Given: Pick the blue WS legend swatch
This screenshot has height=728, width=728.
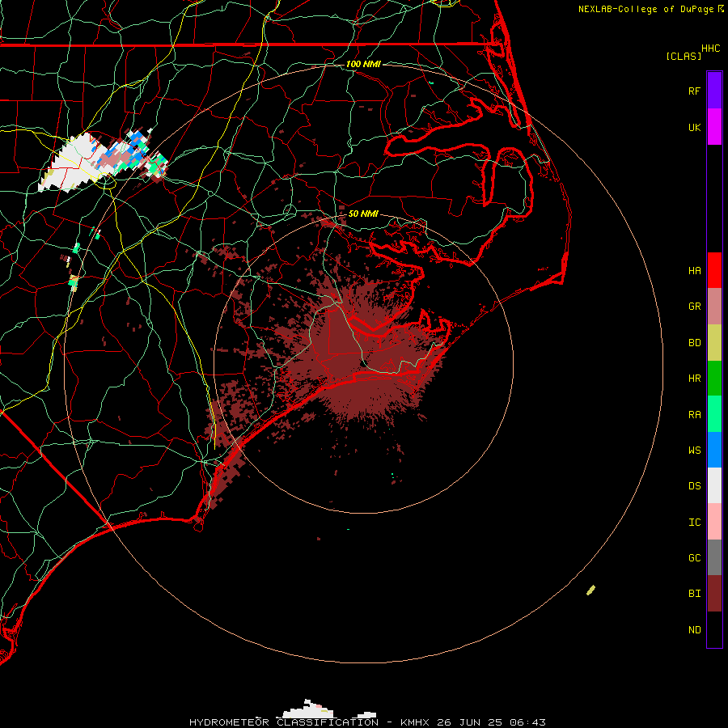Looking at the screenshot, I should tap(714, 450).
